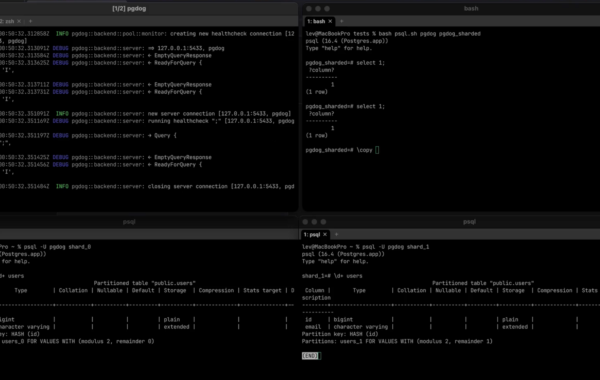
Task: Click the zoom button of the bottom-right psql window
Action: tap(323, 222)
